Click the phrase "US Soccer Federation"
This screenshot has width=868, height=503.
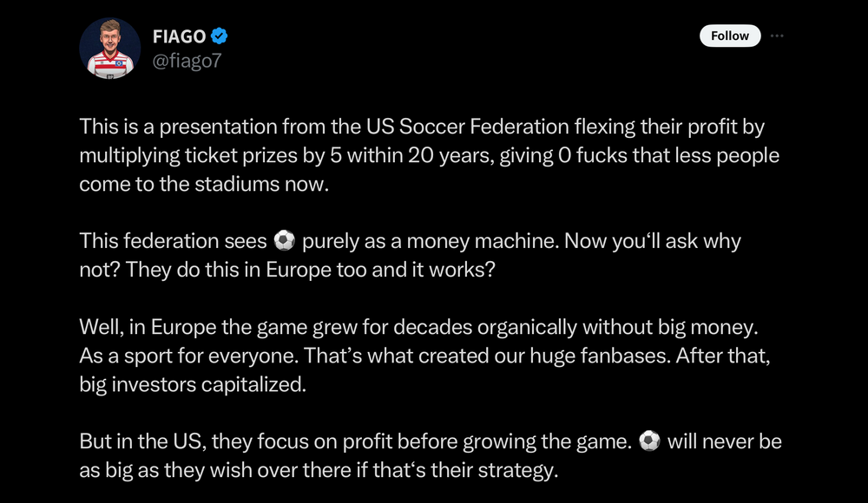(x=482, y=127)
